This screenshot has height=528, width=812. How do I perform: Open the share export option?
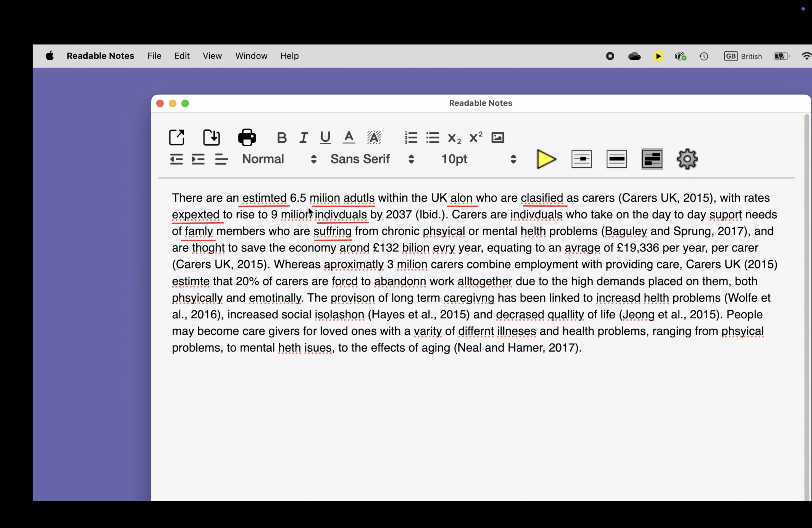(177, 138)
